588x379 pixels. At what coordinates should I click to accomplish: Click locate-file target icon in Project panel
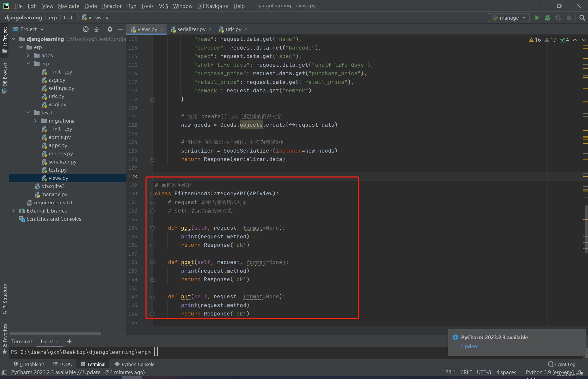pos(86,29)
